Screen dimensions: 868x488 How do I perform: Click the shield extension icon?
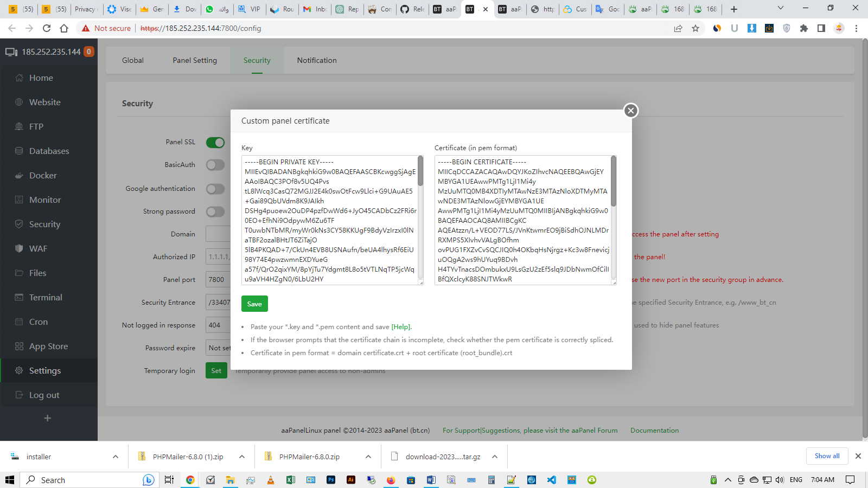coord(787,28)
